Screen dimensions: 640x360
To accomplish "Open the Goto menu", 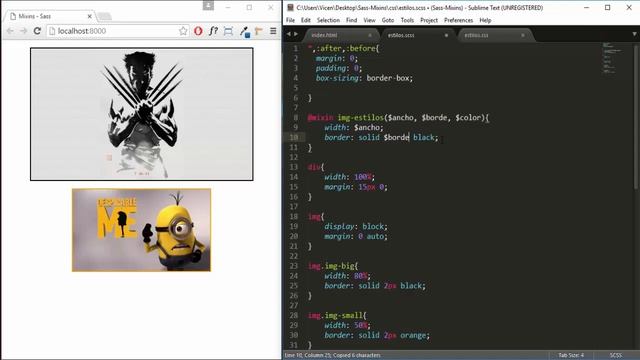I will pyautogui.click(x=388, y=20).
